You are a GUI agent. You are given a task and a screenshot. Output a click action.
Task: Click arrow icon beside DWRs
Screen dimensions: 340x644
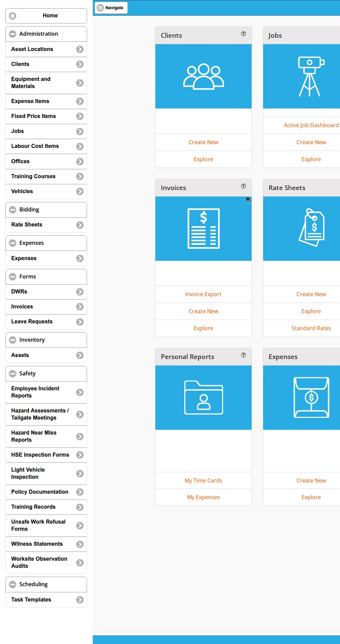pos(80,292)
